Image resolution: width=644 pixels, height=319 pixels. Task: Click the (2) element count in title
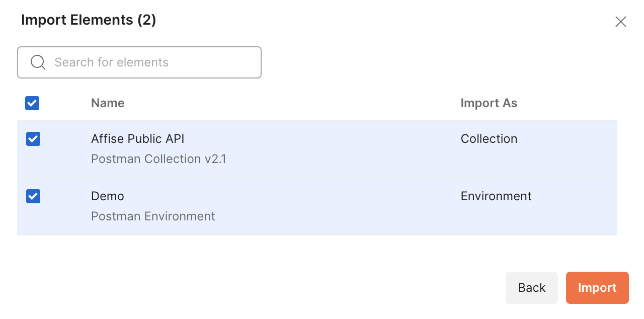tap(146, 20)
